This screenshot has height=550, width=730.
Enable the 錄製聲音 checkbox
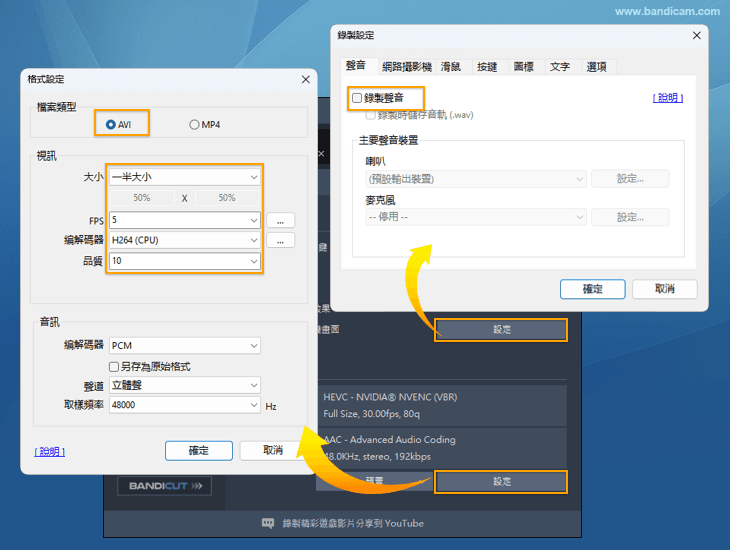(357, 98)
